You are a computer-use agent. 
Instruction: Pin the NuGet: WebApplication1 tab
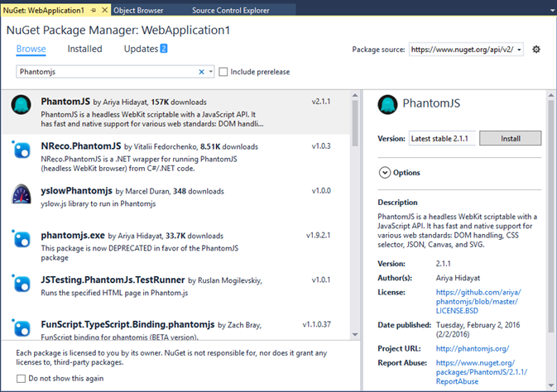(94, 10)
